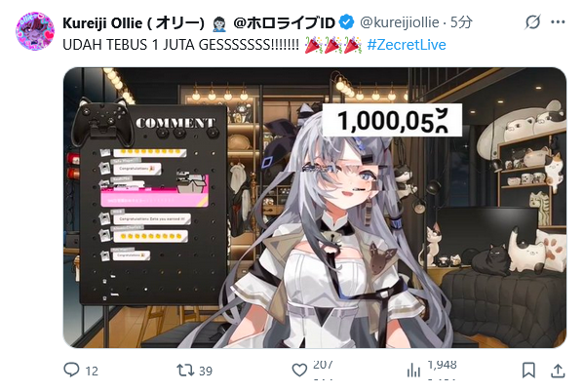This screenshot has height=392, width=583.
Task: Follow the #ZecretLive hashtag link
Action: [x=407, y=45]
